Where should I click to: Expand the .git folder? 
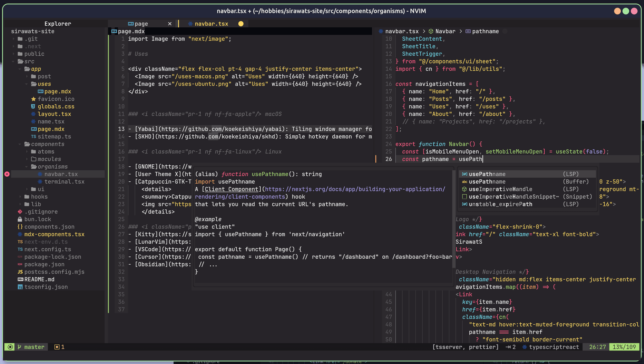click(14, 39)
